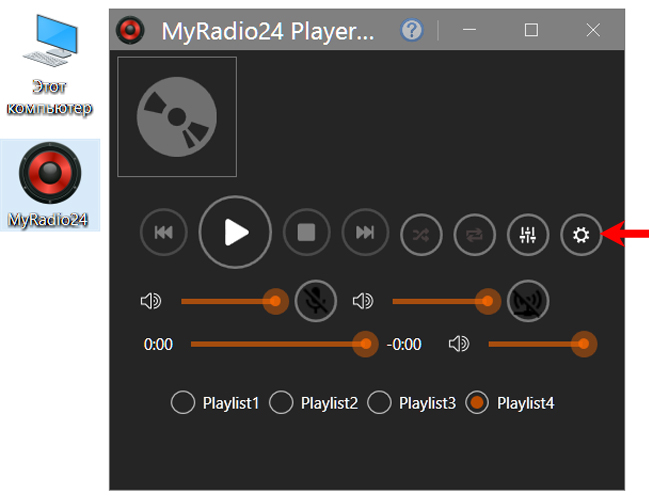The image size is (649, 497).
Task: Select the Playlist4 radio button
Action: (x=478, y=403)
